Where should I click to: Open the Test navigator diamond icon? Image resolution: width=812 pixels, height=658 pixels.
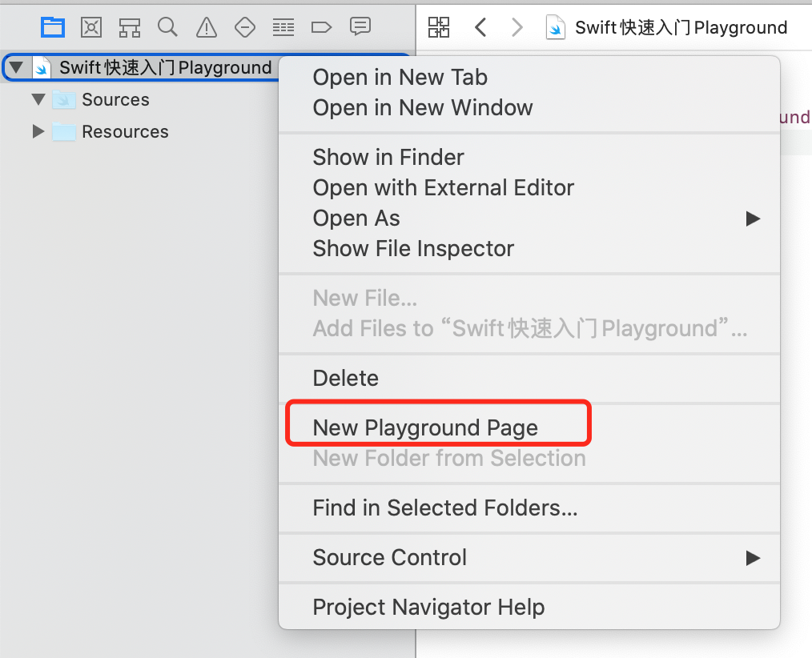click(245, 27)
